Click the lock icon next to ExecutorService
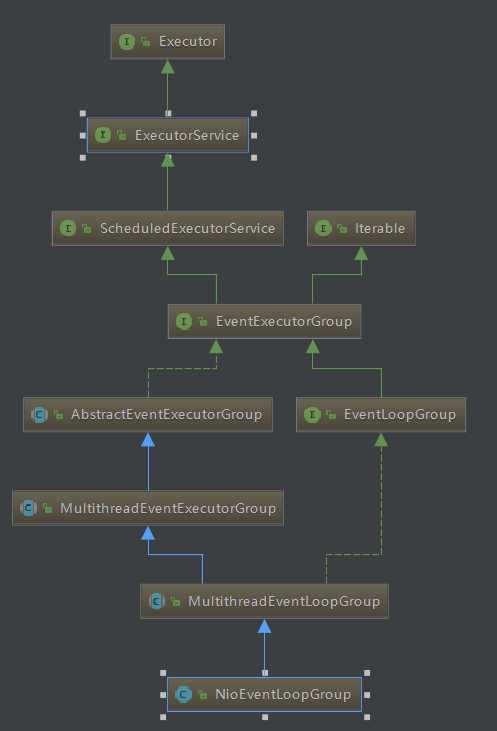 [122, 136]
